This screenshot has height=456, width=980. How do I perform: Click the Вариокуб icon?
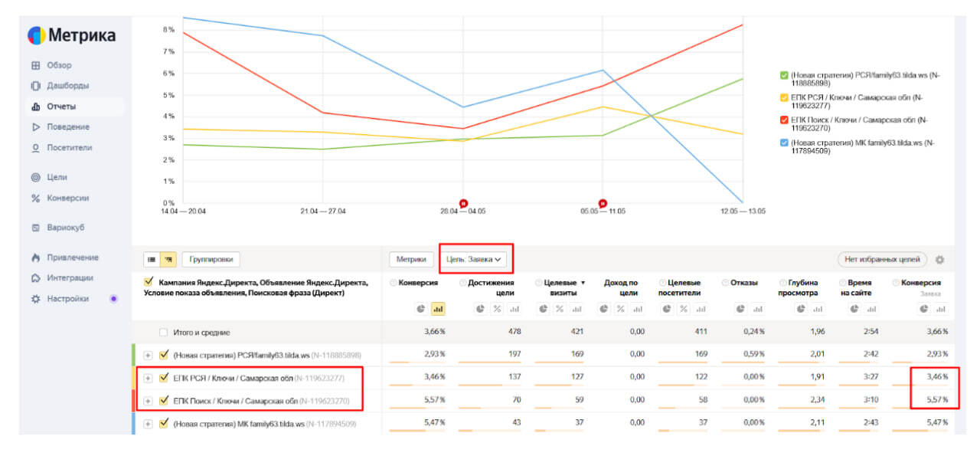35,228
